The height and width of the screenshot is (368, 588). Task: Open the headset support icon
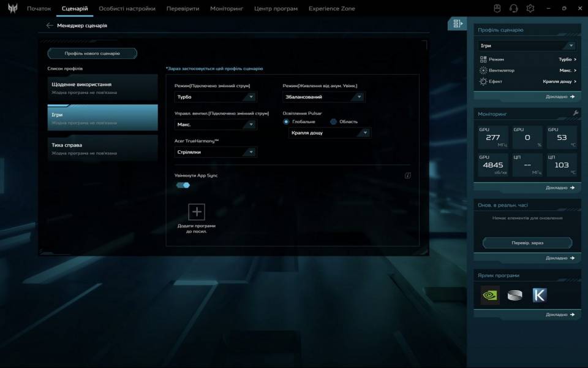pos(514,9)
